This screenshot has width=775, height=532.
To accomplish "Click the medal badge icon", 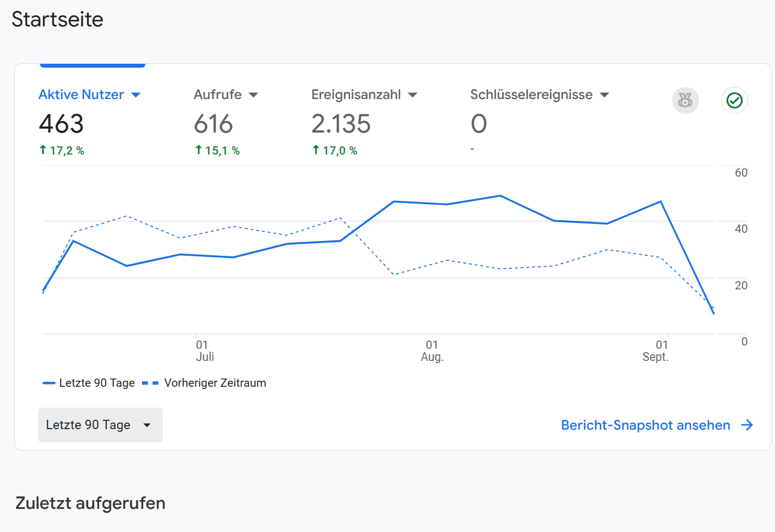I will [x=685, y=101].
